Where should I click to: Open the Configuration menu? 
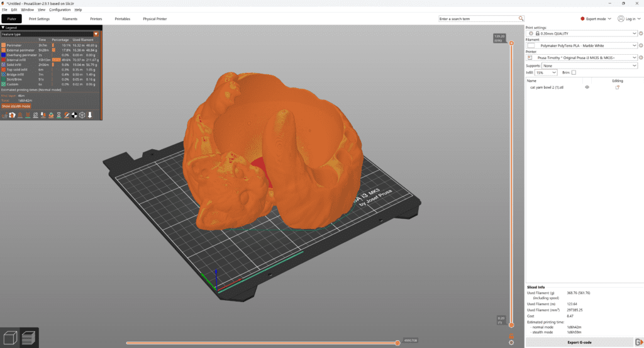pos(60,10)
